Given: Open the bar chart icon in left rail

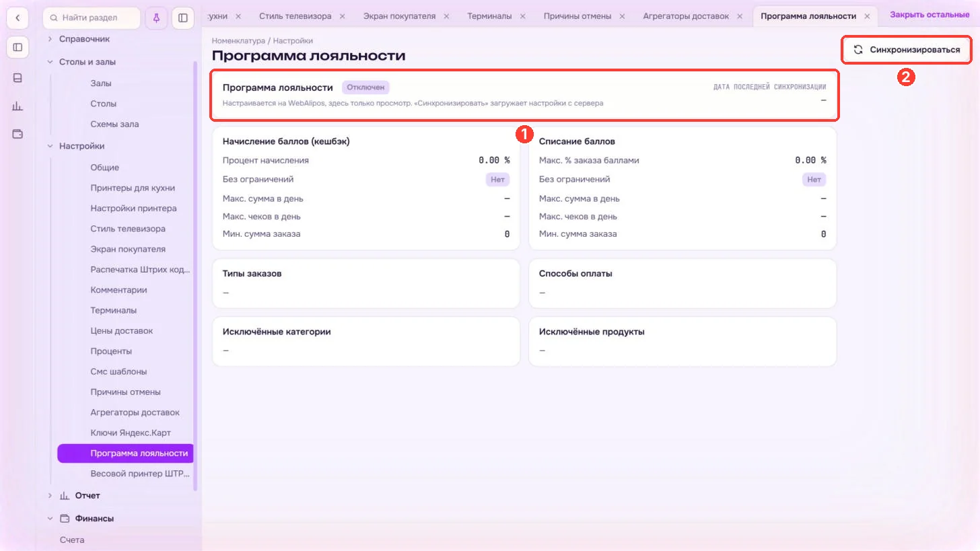Looking at the screenshot, I should (x=17, y=106).
